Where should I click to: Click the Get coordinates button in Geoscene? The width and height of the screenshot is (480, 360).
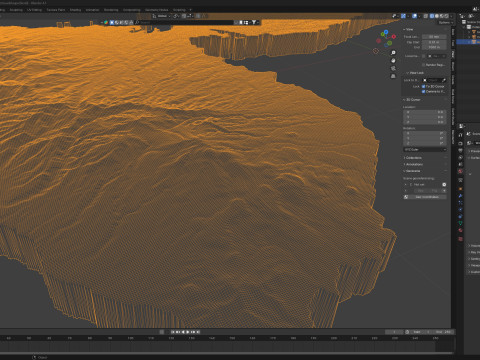click(425, 197)
